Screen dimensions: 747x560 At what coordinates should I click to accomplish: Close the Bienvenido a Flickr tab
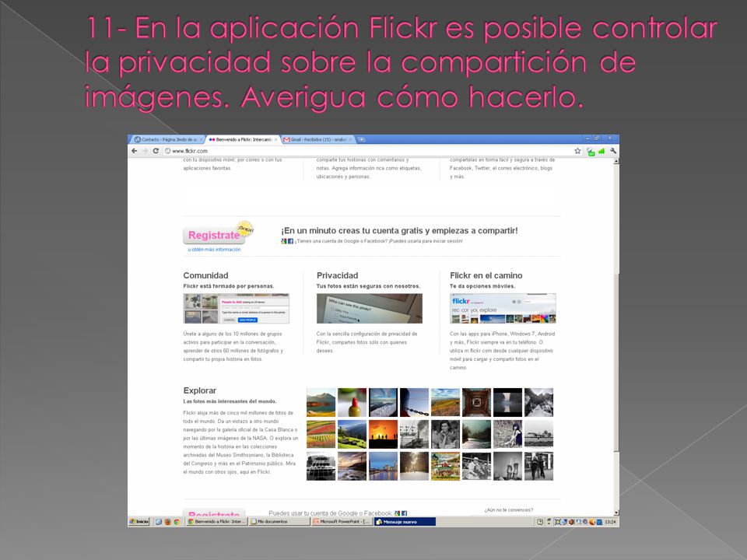pos(275,139)
